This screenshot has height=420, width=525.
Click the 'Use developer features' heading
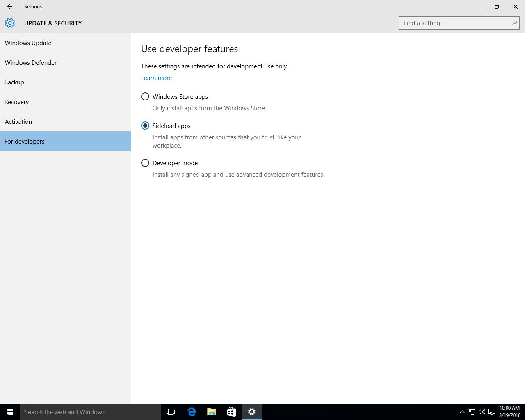[x=189, y=48]
